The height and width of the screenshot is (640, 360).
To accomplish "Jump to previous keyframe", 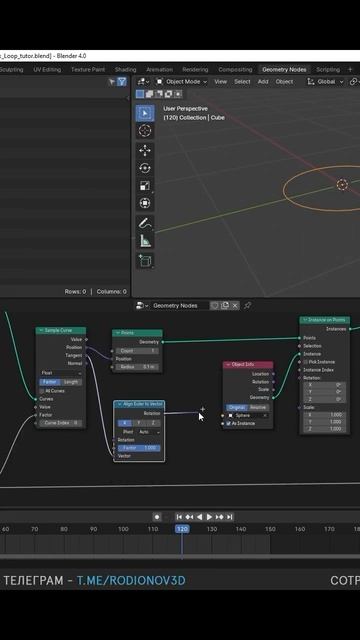I will point(189,517).
